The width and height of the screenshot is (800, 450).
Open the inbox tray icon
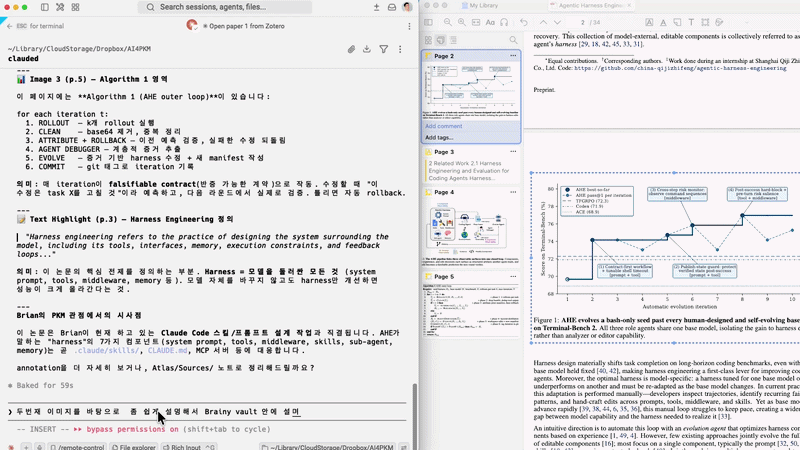tap(392, 7)
